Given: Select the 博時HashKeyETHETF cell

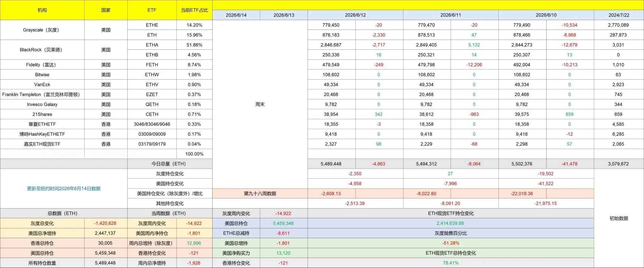Looking at the screenshot, I should [42, 134].
